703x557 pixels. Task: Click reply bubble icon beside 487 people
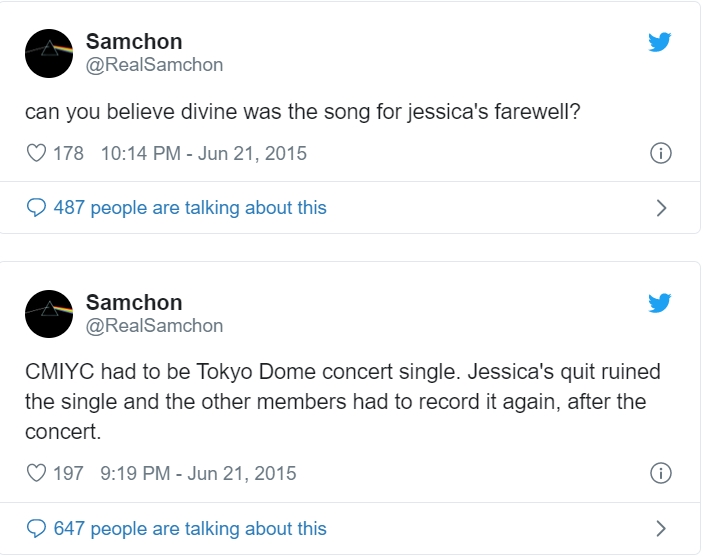click(37, 208)
